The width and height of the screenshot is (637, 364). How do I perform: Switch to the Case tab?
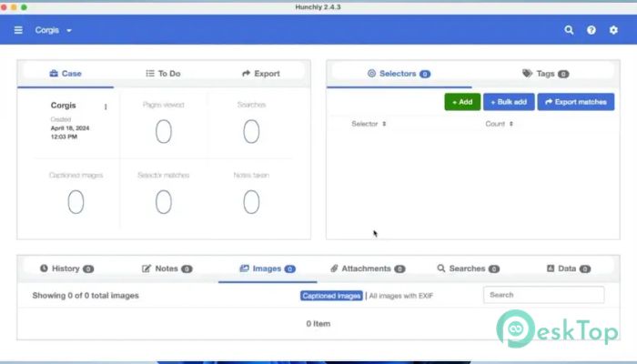pyautogui.click(x=66, y=74)
